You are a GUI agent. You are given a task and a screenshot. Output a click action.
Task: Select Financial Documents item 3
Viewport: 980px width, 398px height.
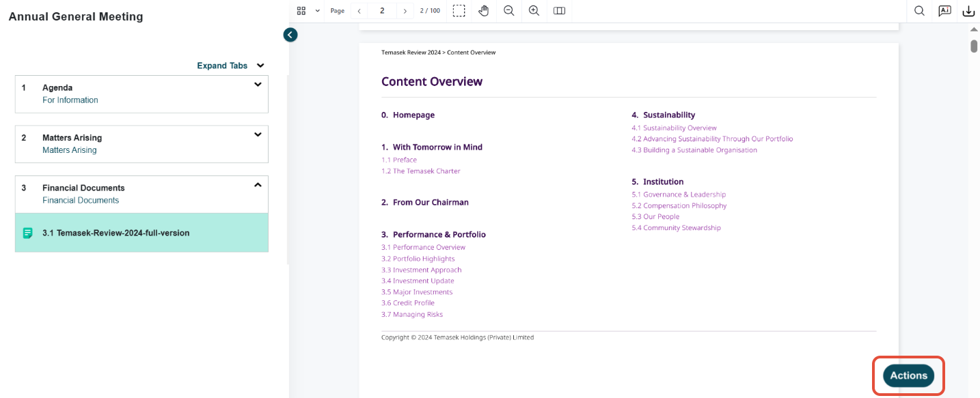point(141,195)
